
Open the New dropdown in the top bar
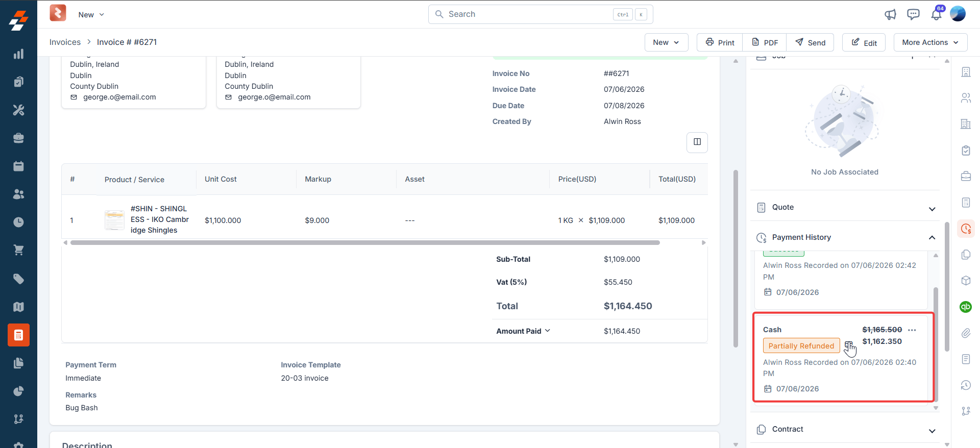pos(91,15)
